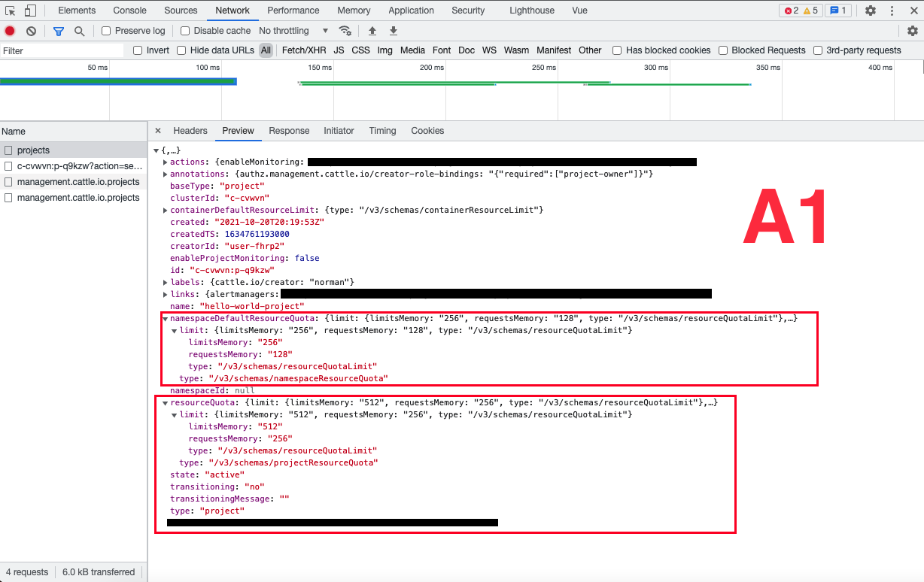The image size is (924, 582).
Task: Export the log as HAR
Action: coord(394,30)
